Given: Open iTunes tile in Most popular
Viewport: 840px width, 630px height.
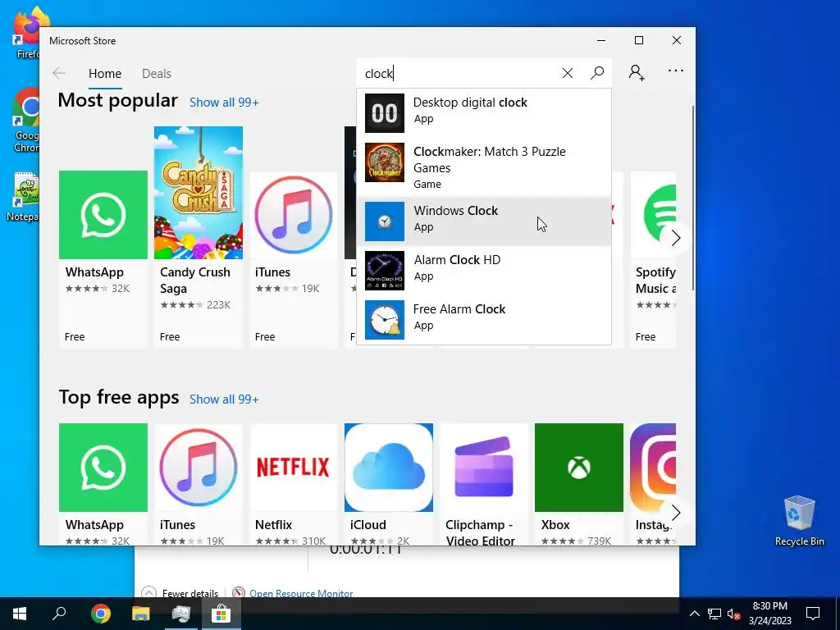Looking at the screenshot, I should (x=294, y=259).
